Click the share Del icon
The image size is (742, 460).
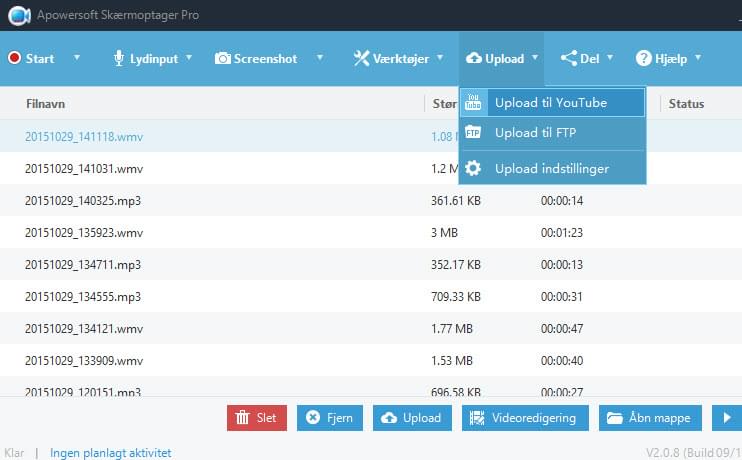coord(569,58)
